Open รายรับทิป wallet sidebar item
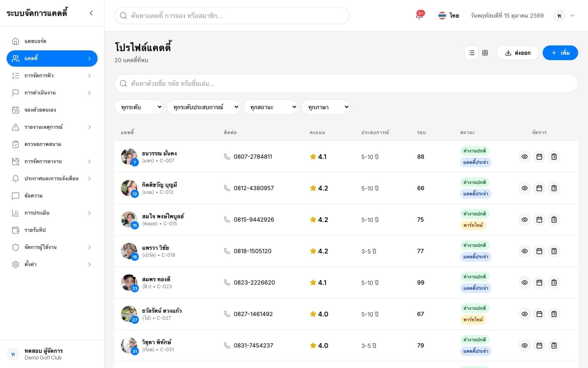588x368 pixels. point(52,230)
